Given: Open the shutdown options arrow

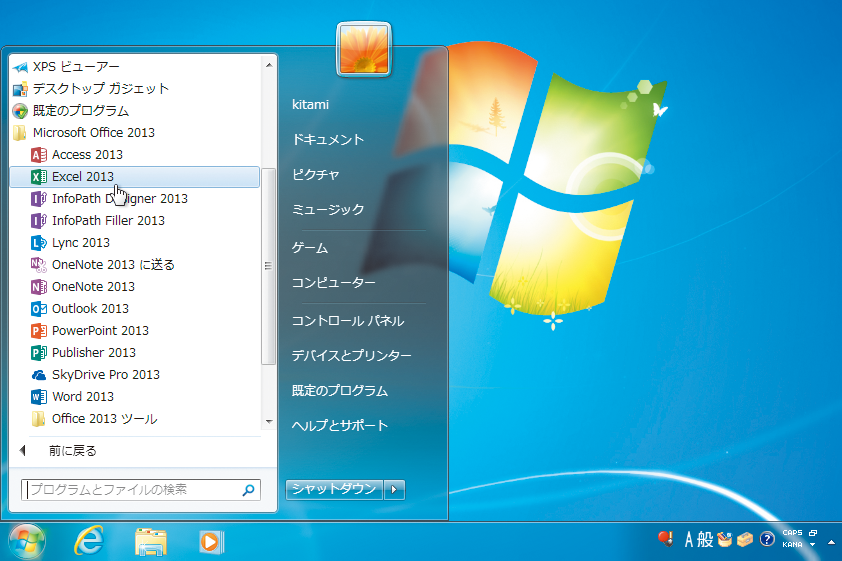Looking at the screenshot, I should [394, 490].
